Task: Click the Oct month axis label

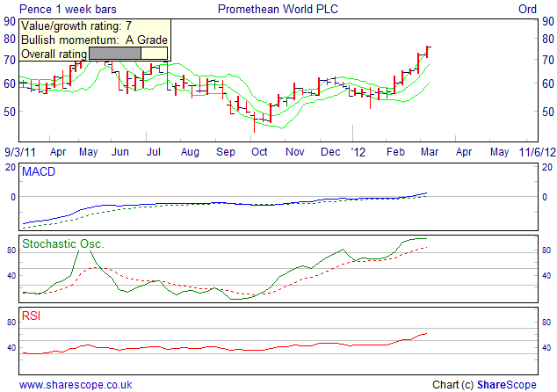Action: (259, 152)
